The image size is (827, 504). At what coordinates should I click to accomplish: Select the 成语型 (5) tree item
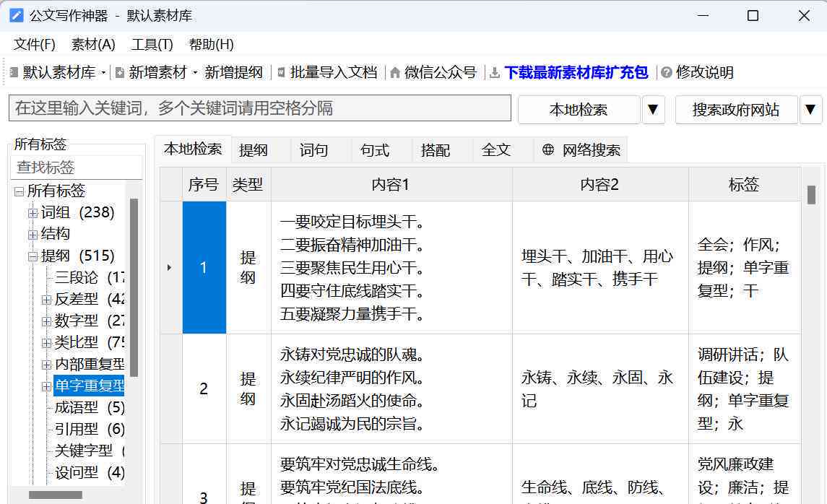pos(90,407)
